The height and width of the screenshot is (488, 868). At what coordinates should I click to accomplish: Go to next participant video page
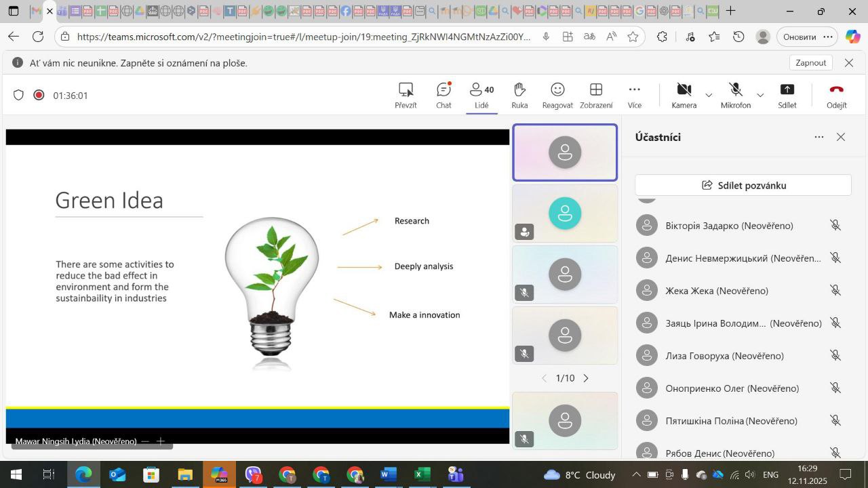click(x=586, y=378)
